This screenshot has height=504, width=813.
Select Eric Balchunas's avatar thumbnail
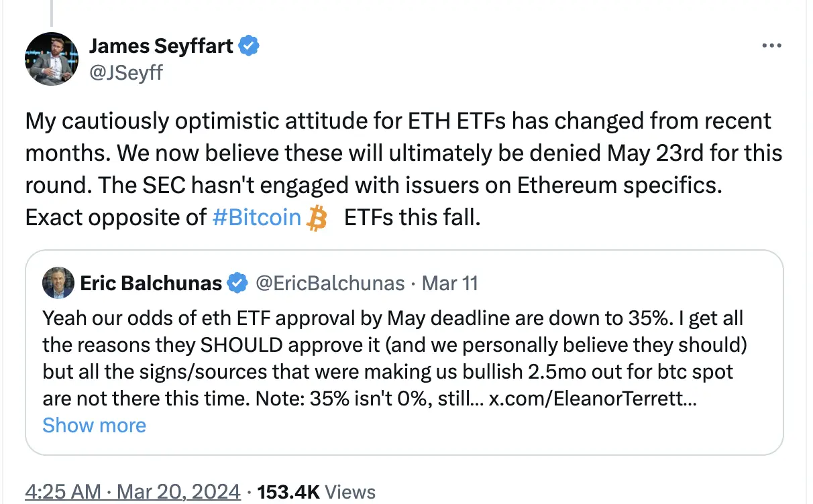point(58,282)
